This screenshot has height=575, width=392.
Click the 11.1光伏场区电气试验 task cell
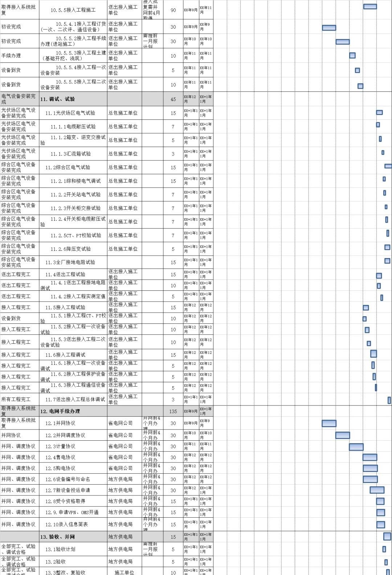73,113
